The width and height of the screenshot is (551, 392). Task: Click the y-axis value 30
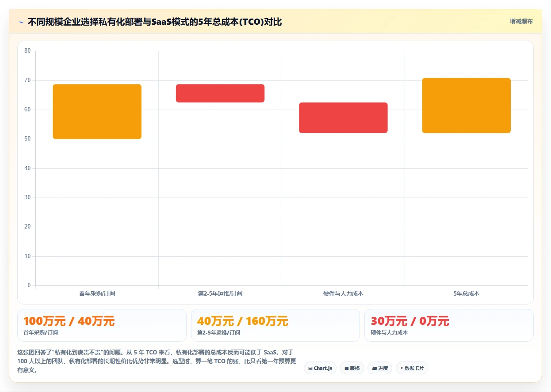27,198
